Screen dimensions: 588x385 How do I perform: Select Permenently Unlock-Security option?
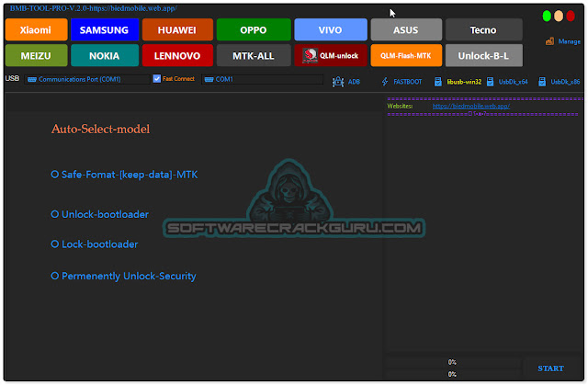pyautogui.click(x=123, y=276)
